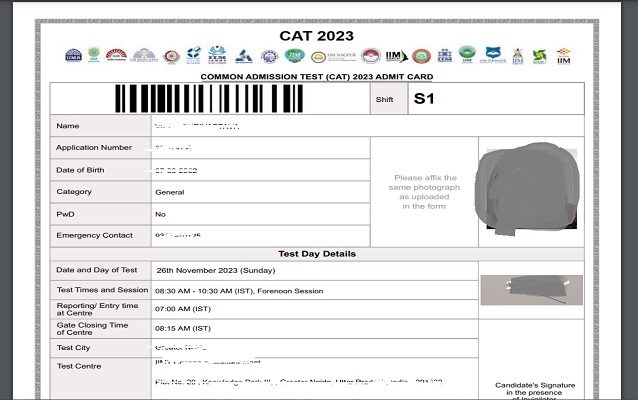
Task: Click the 'Date of Birth' label
Action: (x=80, y=170)
